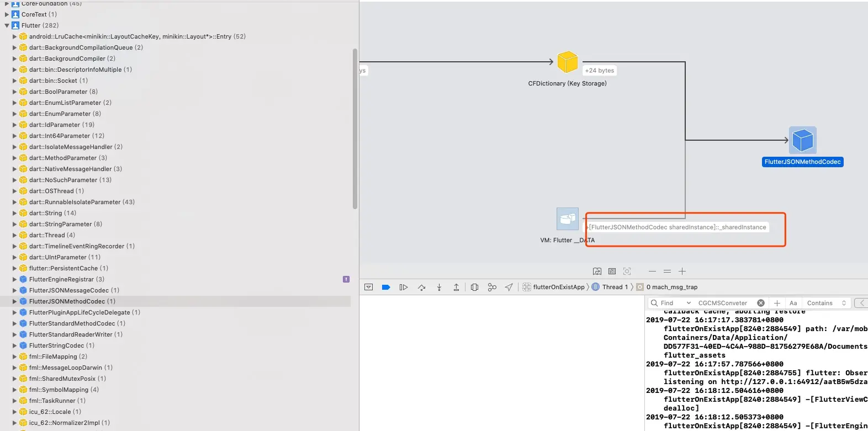Select fml::TaskRunner (1) item
This screenshot has height=431, width=868.
tap(57, 401)
